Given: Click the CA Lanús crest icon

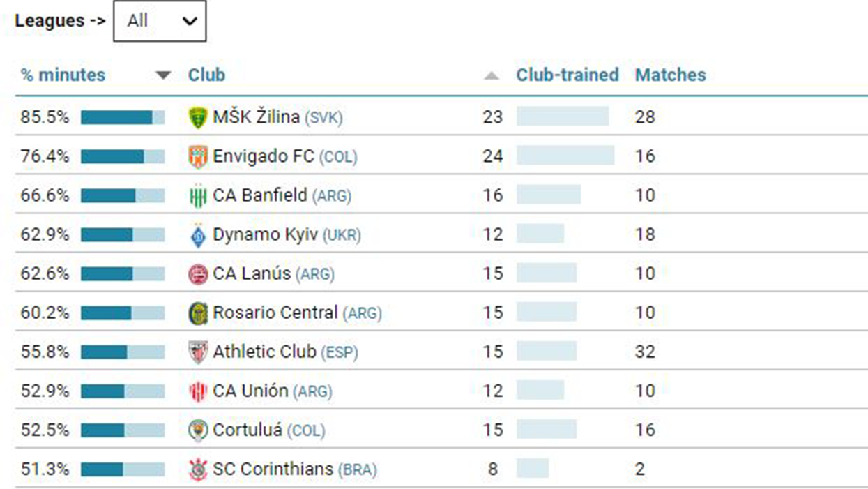Looking at the screenshot, I should [198, 274].
